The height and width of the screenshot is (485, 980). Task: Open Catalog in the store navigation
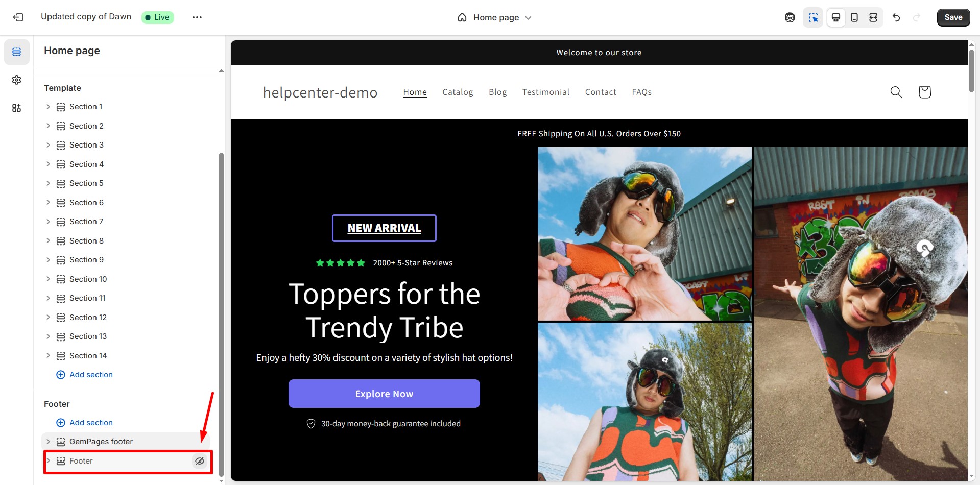coord(458,92)
